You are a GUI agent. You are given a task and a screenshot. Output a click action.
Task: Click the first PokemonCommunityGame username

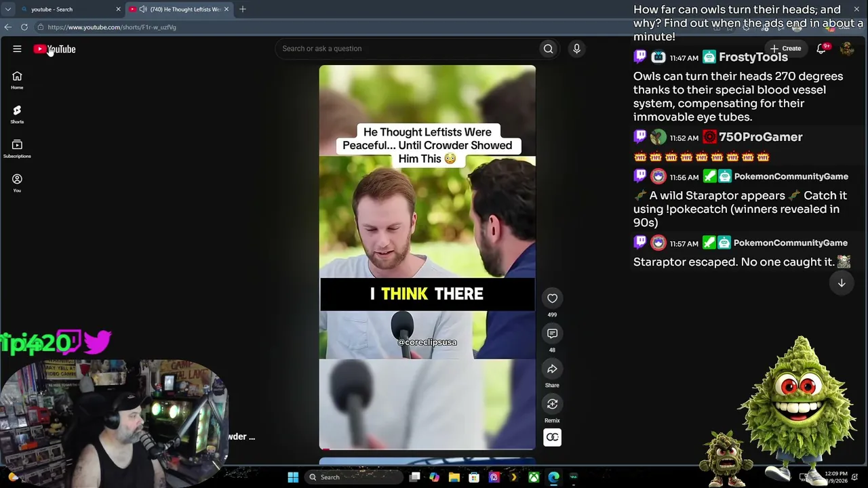791,176
